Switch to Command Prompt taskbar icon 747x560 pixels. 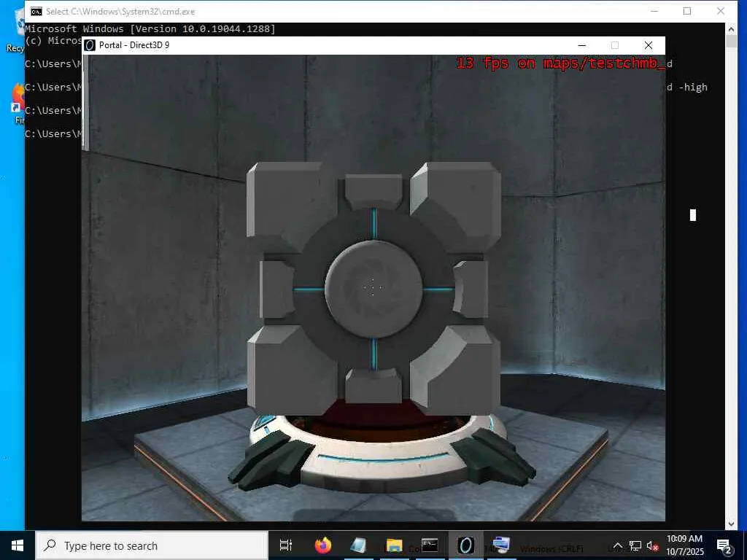(430, 545)
